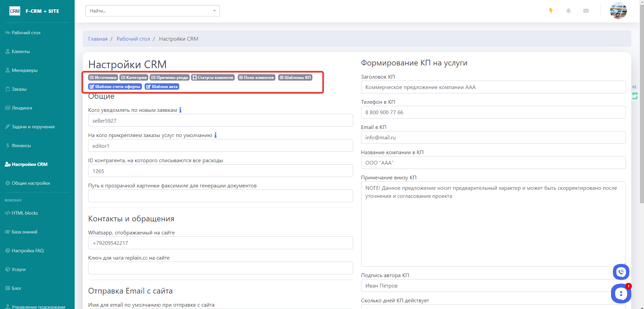Follow the Главная breadcrumb link
The image size is (644, 309).
[x=98, y=39]
